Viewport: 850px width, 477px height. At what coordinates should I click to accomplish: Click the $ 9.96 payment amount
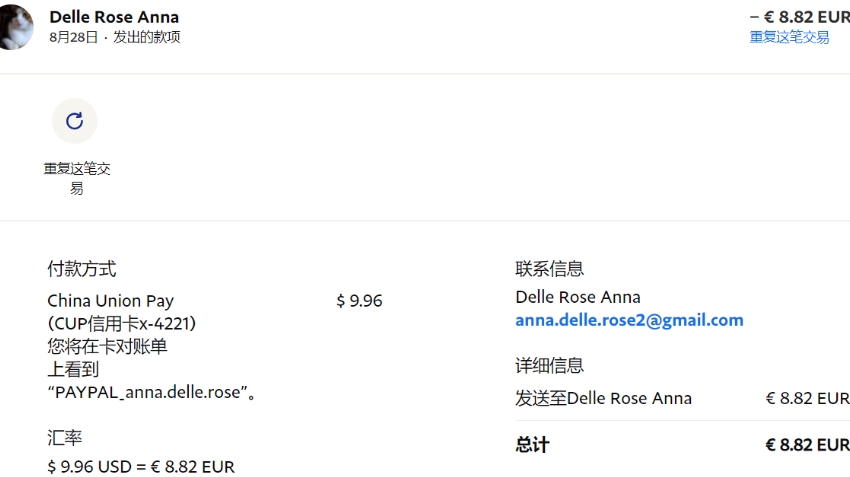click(359, 300)
